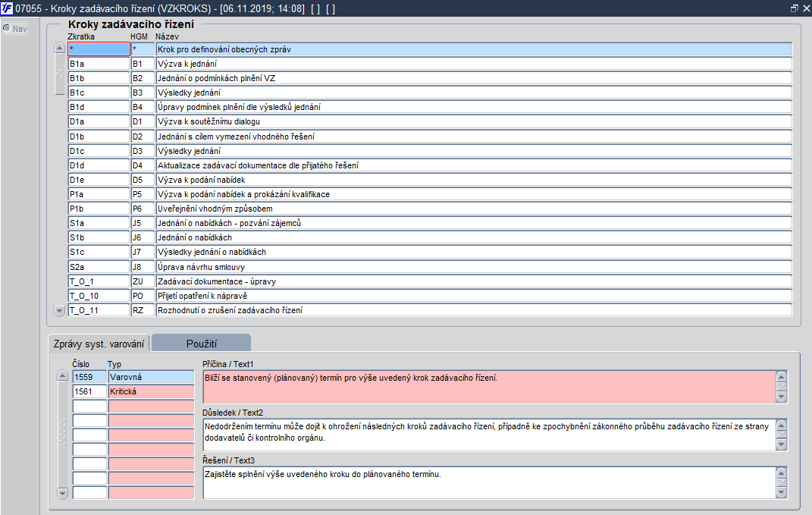This screenshot has width=812, height=515.
Task: Switch to the Použití tab
Action: 202,344
